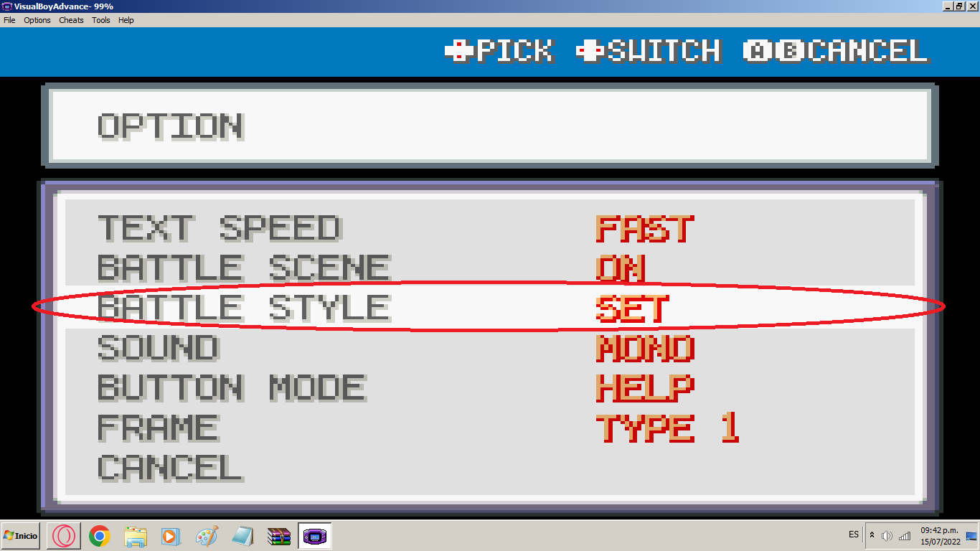Change the FRAME TYPE 1 value
980x551 pixels.
pos(667,428)
